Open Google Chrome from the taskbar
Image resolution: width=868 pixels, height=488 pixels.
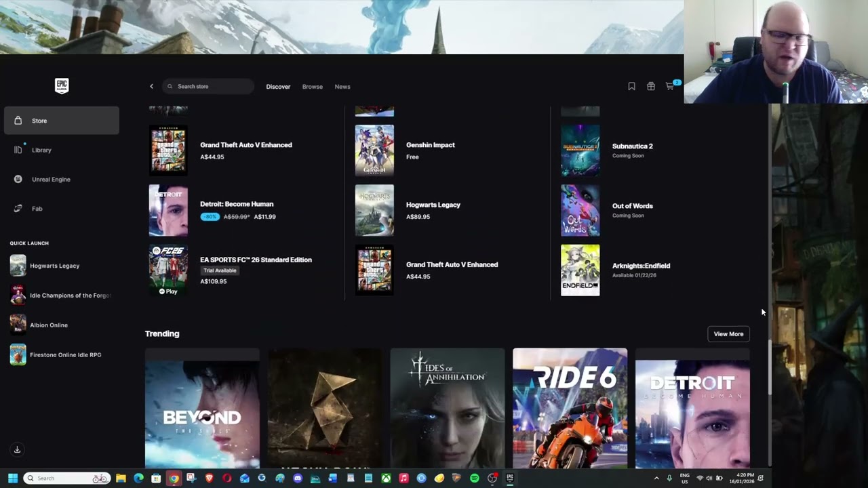point(174,478)
